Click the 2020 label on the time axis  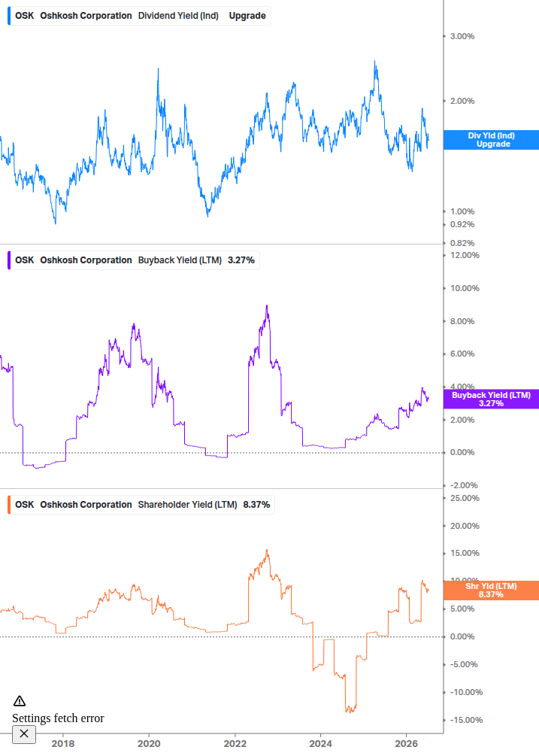click(x=149, y=743)
